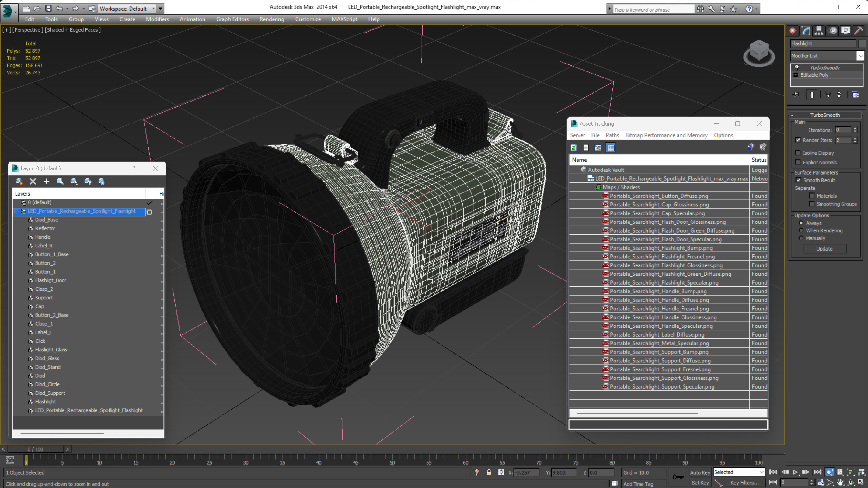This screenshot has width=868, height=488.
Task: Click the time slider at frame 0
Action: tap(26, 459)
